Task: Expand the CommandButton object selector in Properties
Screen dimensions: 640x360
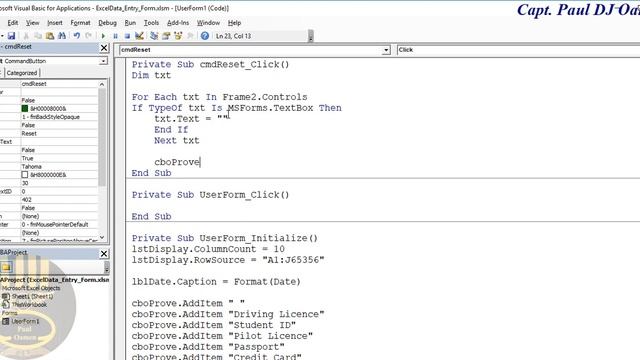Action: [x=103, y=61]
